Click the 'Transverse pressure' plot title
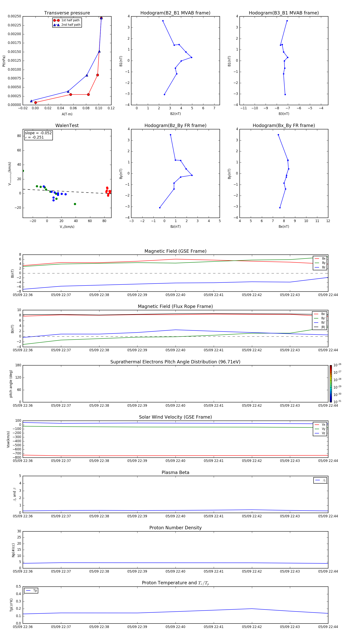Image resolution: width=351 pixels, height=644 pixels. [67, 13]
